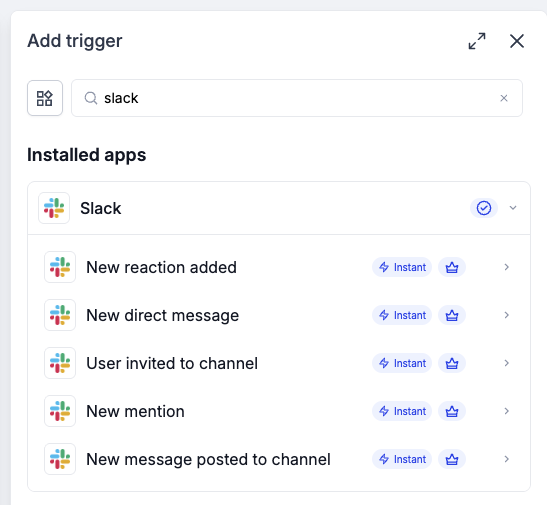This screenshot has height=505, width=547.
Task: Click the Installed apps heading
Action: click(x=87, y=155)
